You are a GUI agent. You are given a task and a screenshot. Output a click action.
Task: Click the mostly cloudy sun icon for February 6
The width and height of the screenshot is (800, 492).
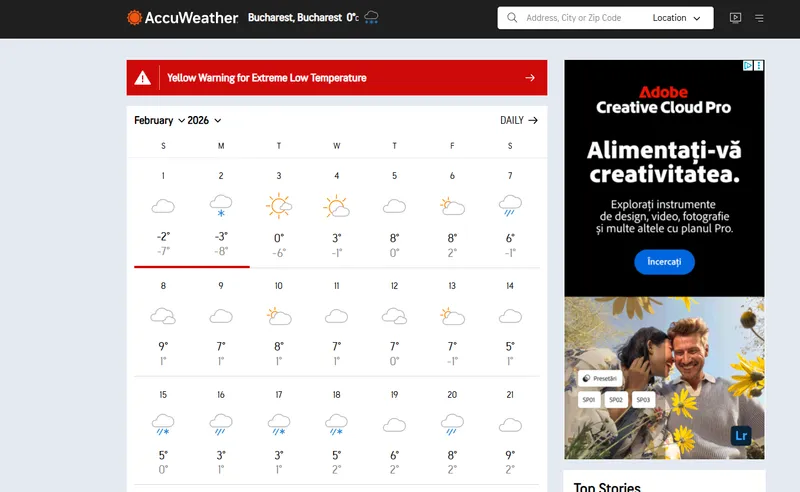click(452, 206)
